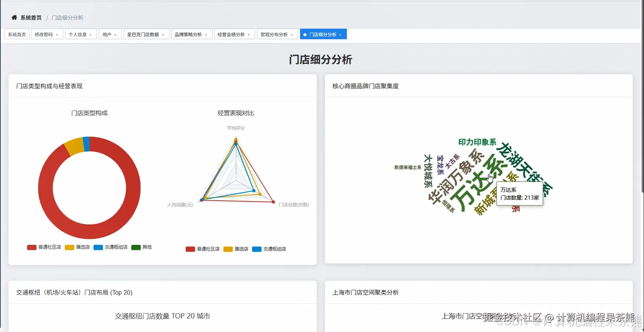Toggle 普通社区店 in radar chart legend

[x=202, y=249]
